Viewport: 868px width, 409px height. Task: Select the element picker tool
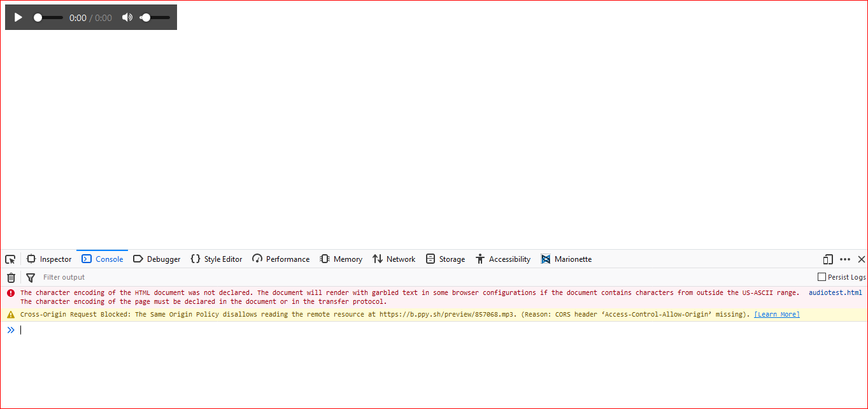[10, 259]
